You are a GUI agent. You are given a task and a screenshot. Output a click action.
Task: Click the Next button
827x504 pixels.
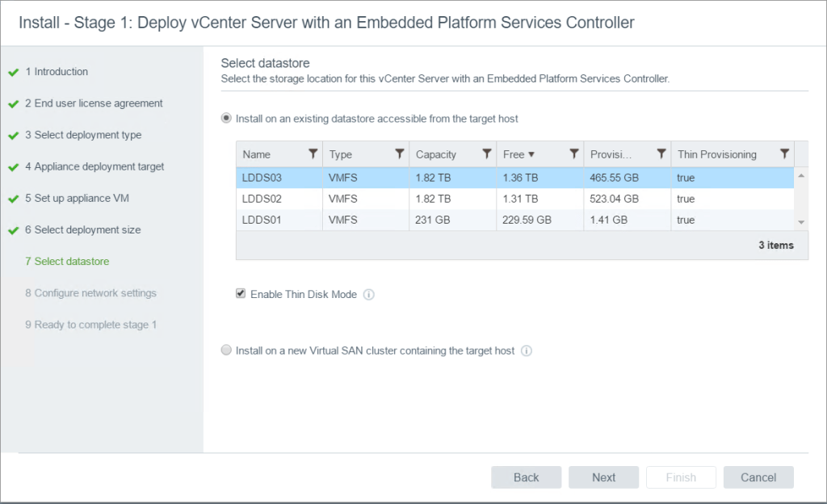603,477
